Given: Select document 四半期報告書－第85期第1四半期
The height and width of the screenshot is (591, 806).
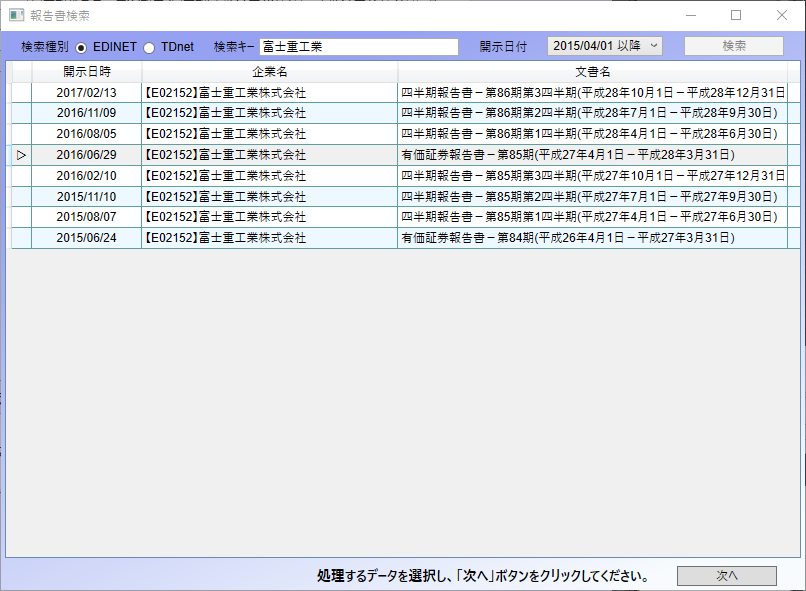Looking at the screenshot, I should click(x=592, y=217).
